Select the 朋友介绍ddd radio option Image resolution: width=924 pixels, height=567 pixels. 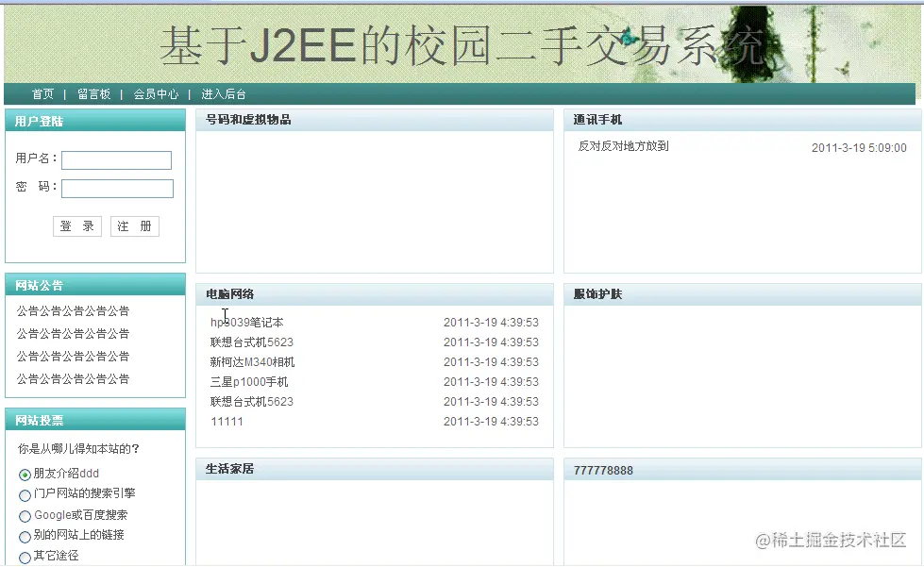[x=24, y=473]
